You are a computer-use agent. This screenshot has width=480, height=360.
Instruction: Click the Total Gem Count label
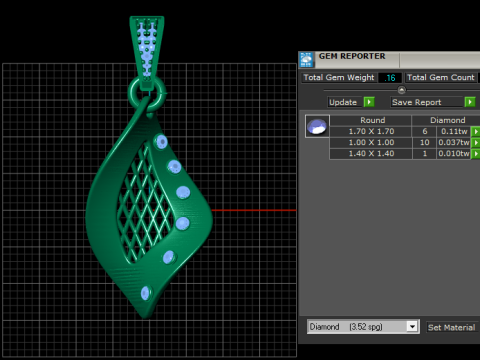click(x=441, y=78)
